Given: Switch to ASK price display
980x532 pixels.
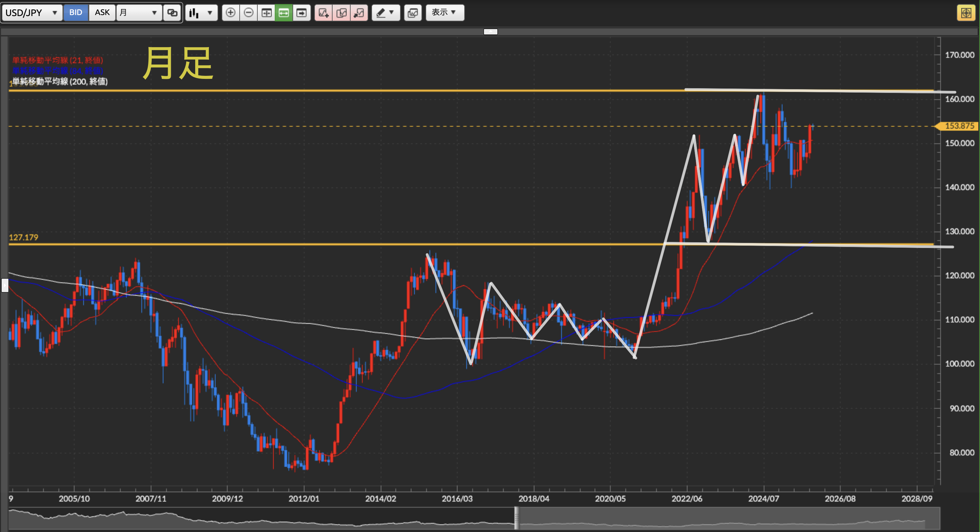Looking at the screenshot, I should (x=102, y=13).
